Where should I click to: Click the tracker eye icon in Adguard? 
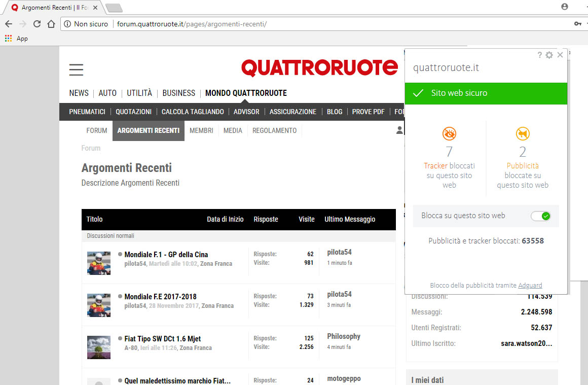point(449,133)
